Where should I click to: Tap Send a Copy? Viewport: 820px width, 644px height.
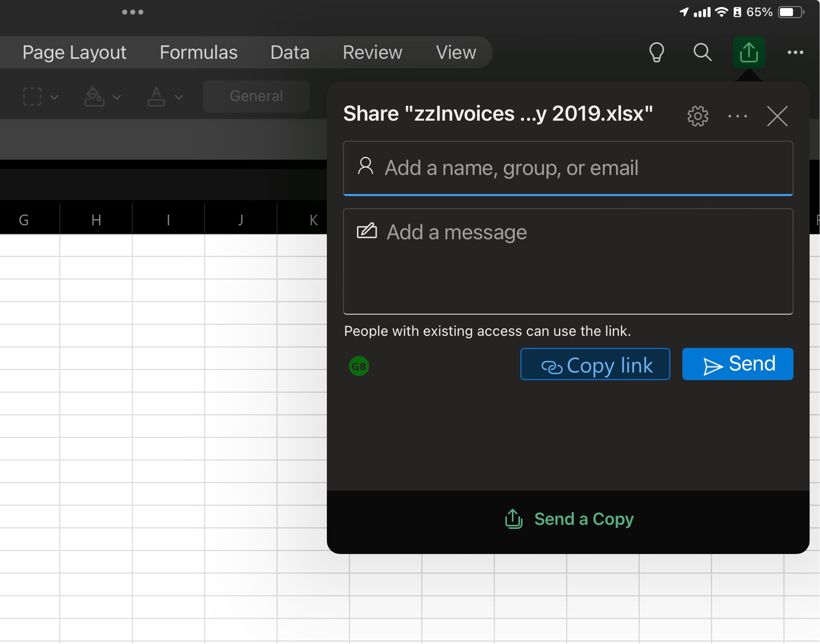tap(569, 519)
